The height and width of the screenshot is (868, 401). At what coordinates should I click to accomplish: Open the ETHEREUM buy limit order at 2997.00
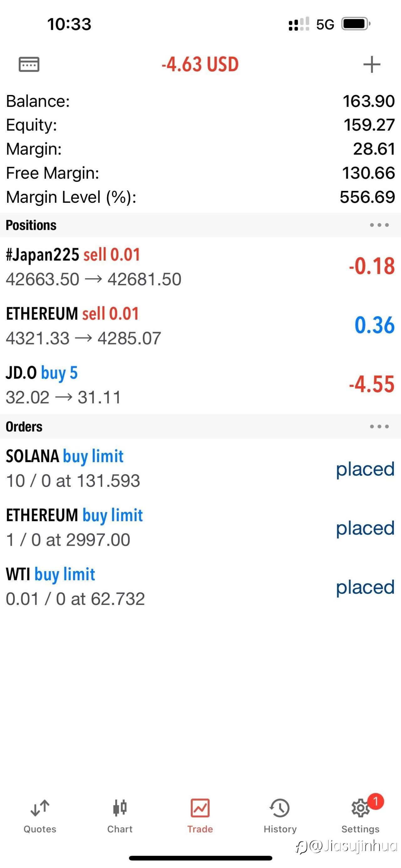click(x=200, y=527)
